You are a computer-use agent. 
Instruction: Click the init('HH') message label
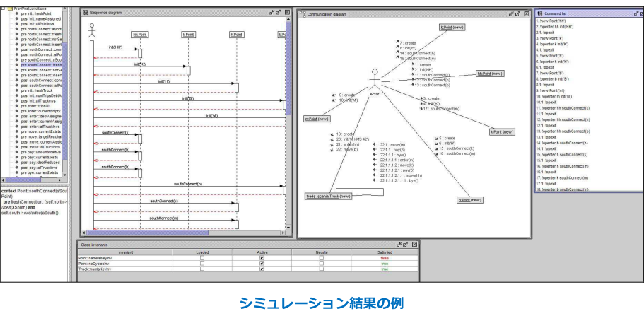[115, 47]
